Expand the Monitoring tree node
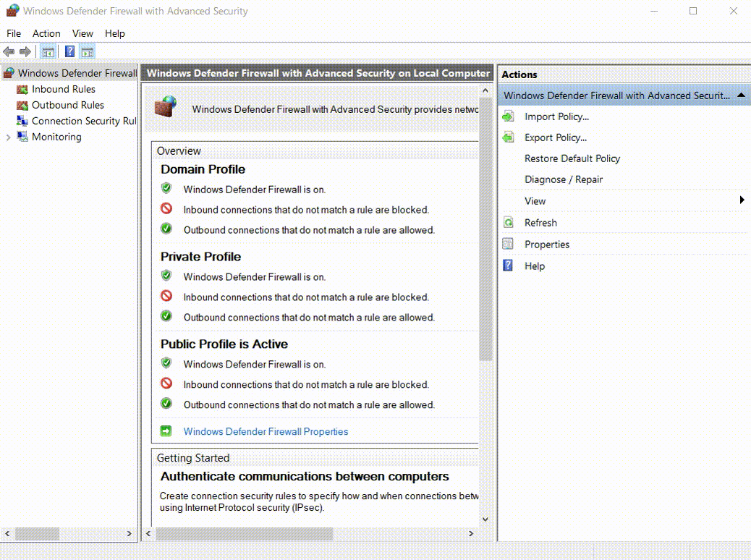 coord(8,137)
